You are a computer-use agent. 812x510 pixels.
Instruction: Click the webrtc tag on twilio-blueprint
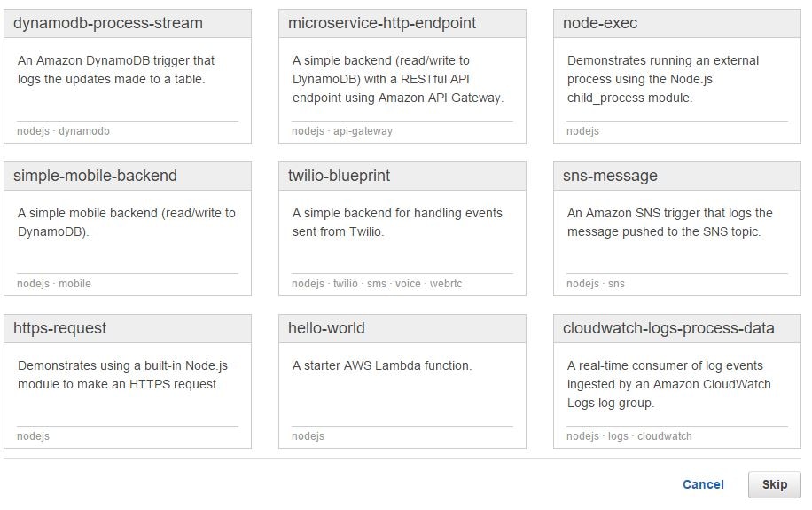pos(446,284)
